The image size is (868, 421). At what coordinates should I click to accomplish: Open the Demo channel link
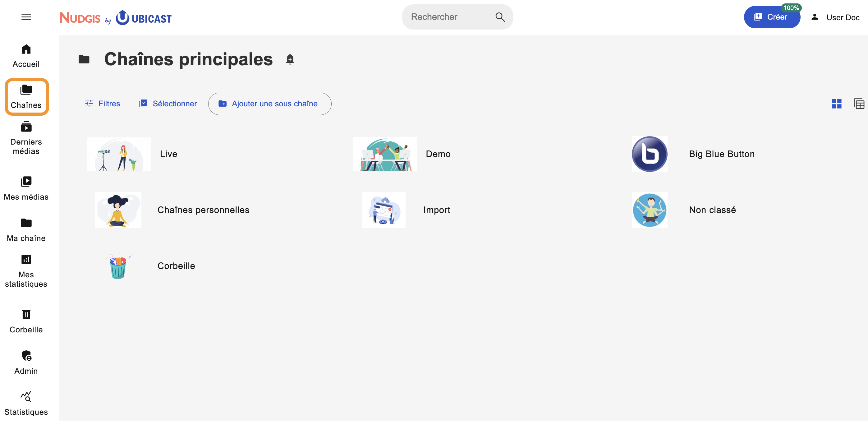pos(438,154)
